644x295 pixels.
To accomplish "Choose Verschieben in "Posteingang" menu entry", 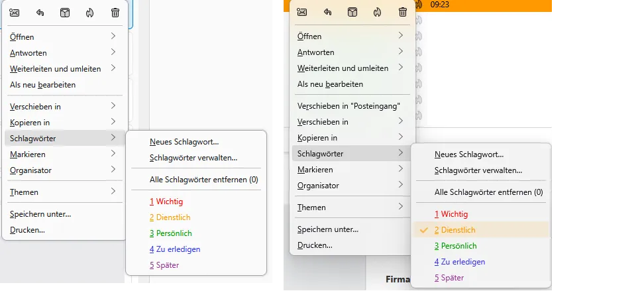I will coord(352,106).
